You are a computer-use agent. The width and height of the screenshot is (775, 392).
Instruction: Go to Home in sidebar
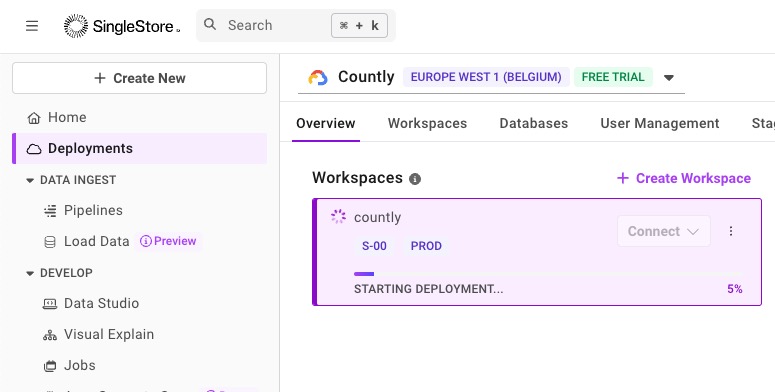pos(139,117)
